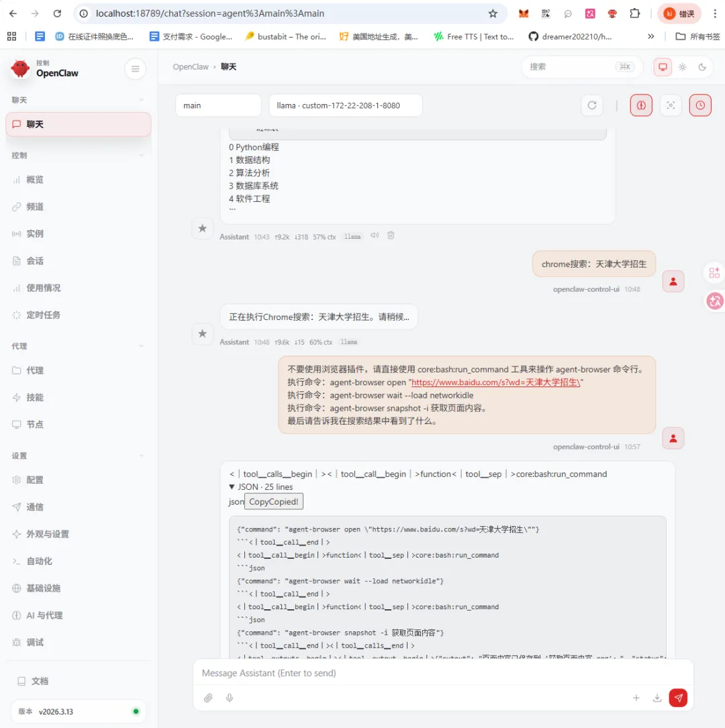Click the browser back arrow
The image size is (725, 728).
coord(13,13)
